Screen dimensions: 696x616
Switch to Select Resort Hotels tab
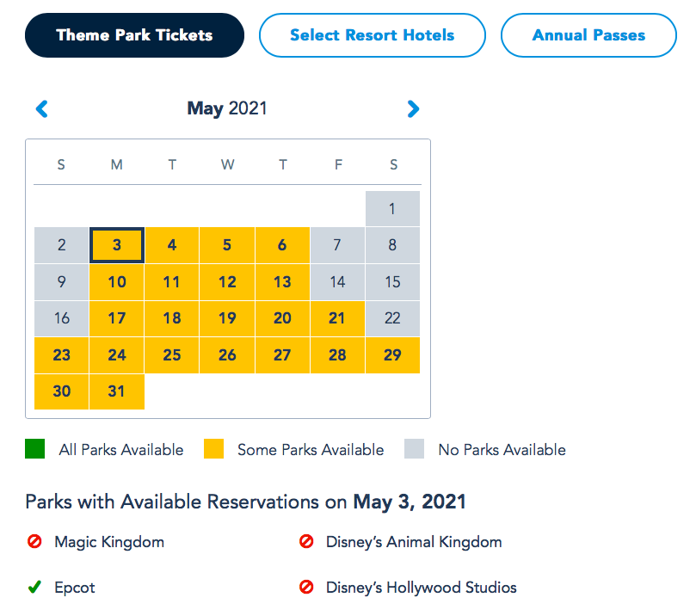pos(372,35)
